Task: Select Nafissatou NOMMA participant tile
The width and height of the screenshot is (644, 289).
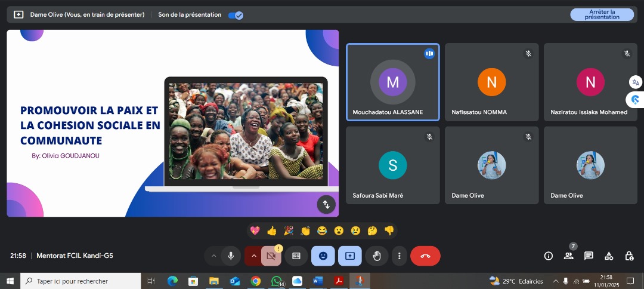Action: [x=491, y=82]
